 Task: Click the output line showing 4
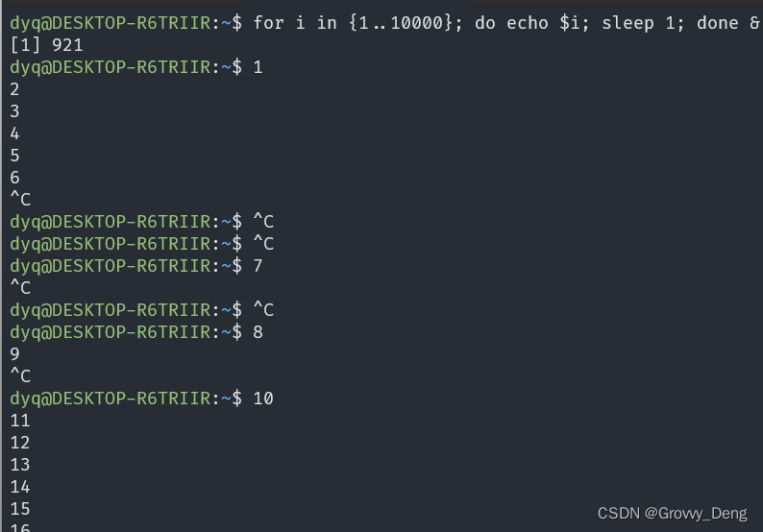click(14, 133)
